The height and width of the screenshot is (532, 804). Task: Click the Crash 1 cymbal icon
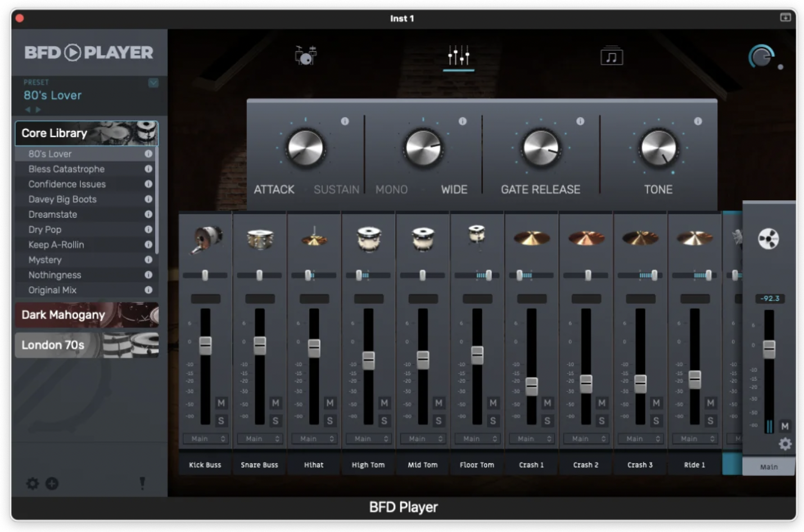pyautogui.click(x=531, y=238)
